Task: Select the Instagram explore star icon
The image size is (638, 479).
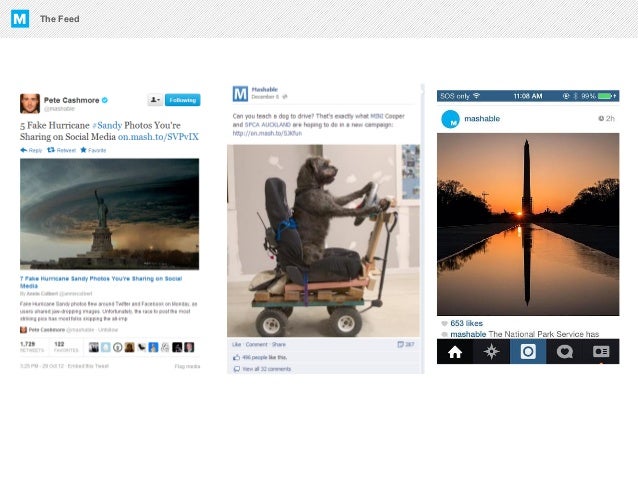Action: (x=492, y=352)
